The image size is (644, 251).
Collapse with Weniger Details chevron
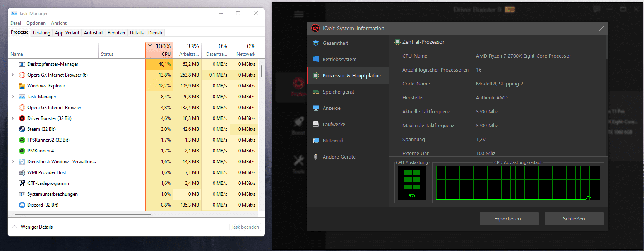15,227
